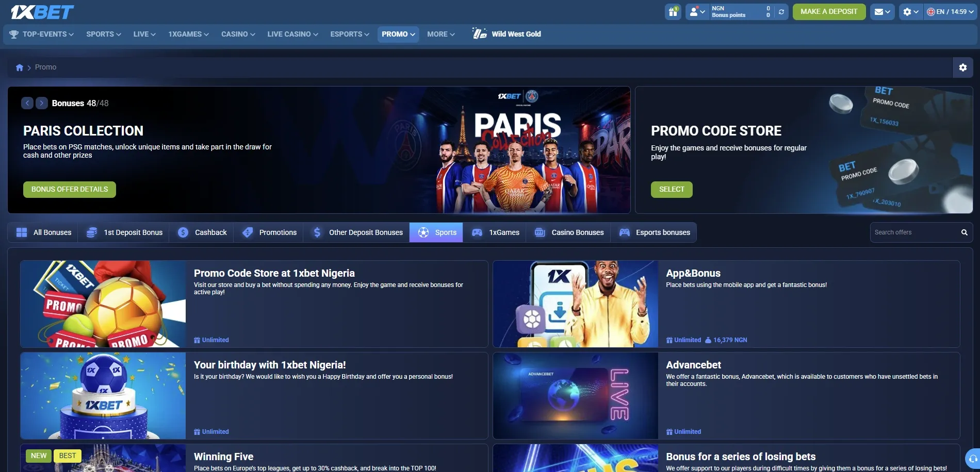The image size is (980, 472).
Task: Open the Esports menu
Action: [350, 34]
